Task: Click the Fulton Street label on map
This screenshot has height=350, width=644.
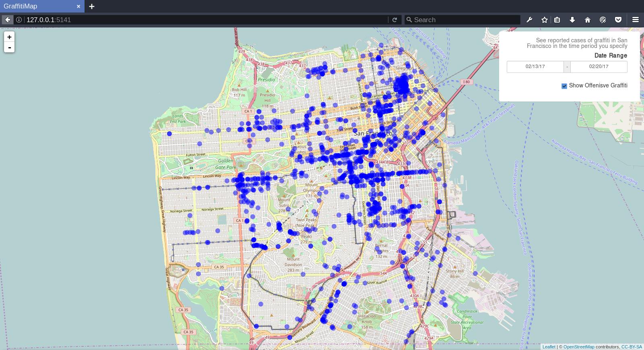Action: (x=196, y=155)
